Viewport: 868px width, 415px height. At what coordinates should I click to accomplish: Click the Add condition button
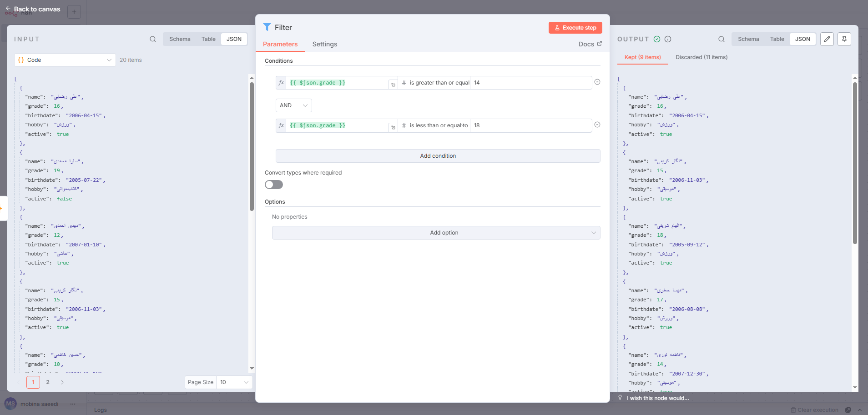tap(438, 156)
